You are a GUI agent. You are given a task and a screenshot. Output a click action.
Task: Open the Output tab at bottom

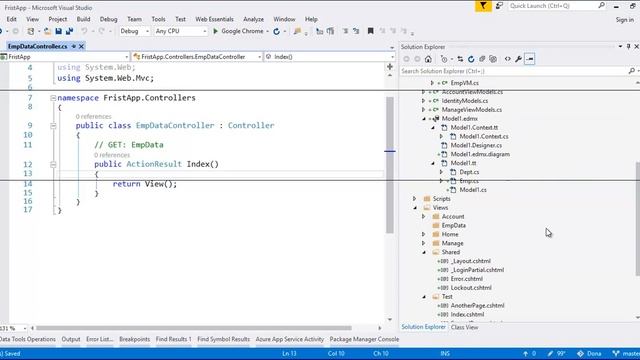(x=71, y=339)
